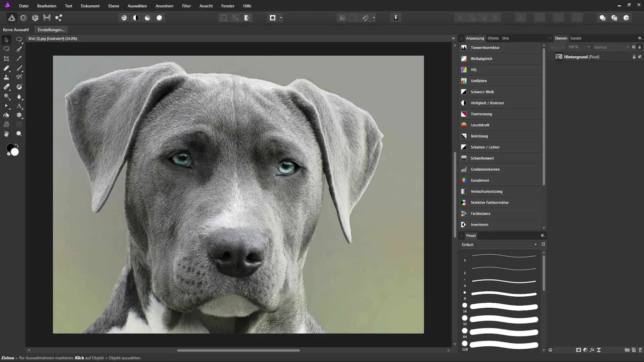Swap foreground and background colors
644x362 pixels.
(17, 145)
